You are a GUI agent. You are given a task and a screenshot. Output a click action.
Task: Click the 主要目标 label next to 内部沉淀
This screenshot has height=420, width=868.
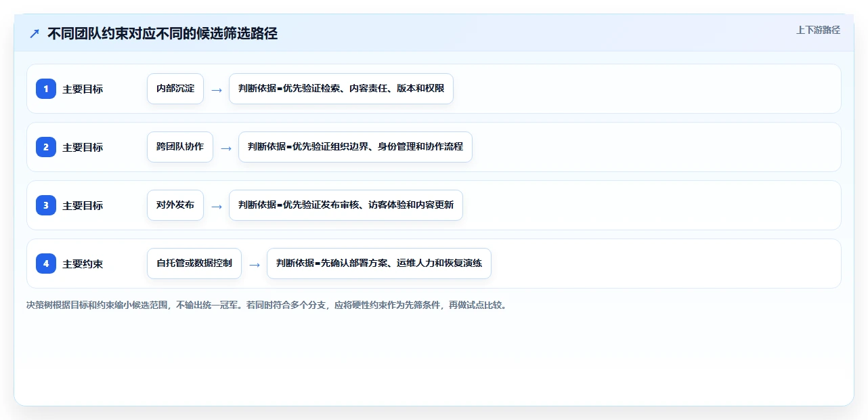83,89
